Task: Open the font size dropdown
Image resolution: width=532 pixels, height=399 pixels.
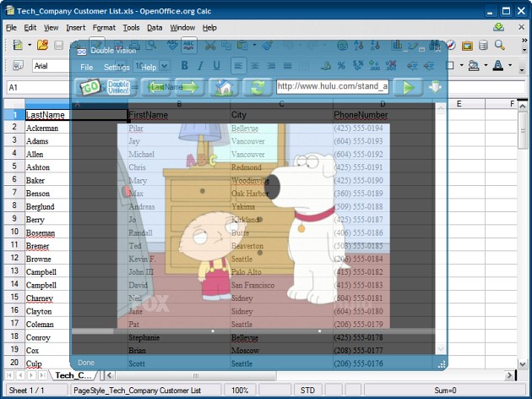Action: click(164, 66)
